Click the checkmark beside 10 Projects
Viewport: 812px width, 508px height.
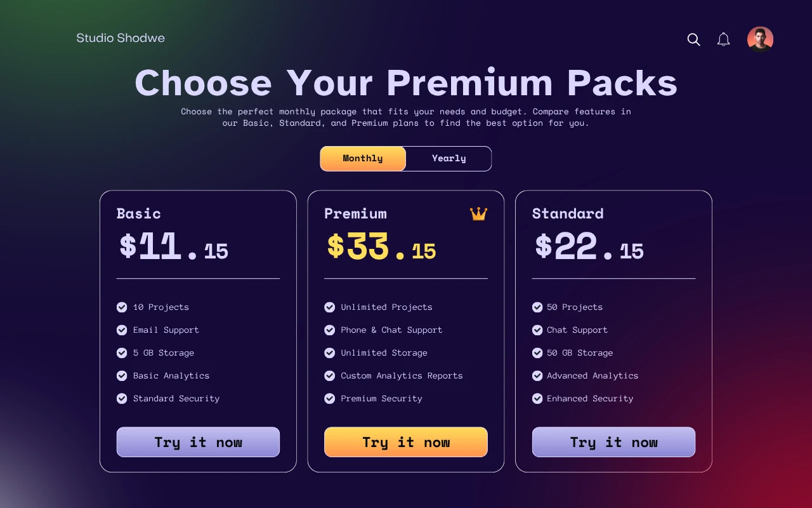[122, 307]
